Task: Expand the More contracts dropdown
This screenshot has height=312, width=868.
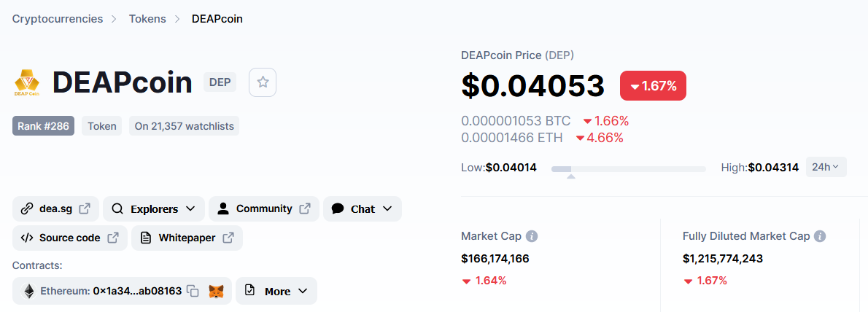Action: [x=276, y=291]
